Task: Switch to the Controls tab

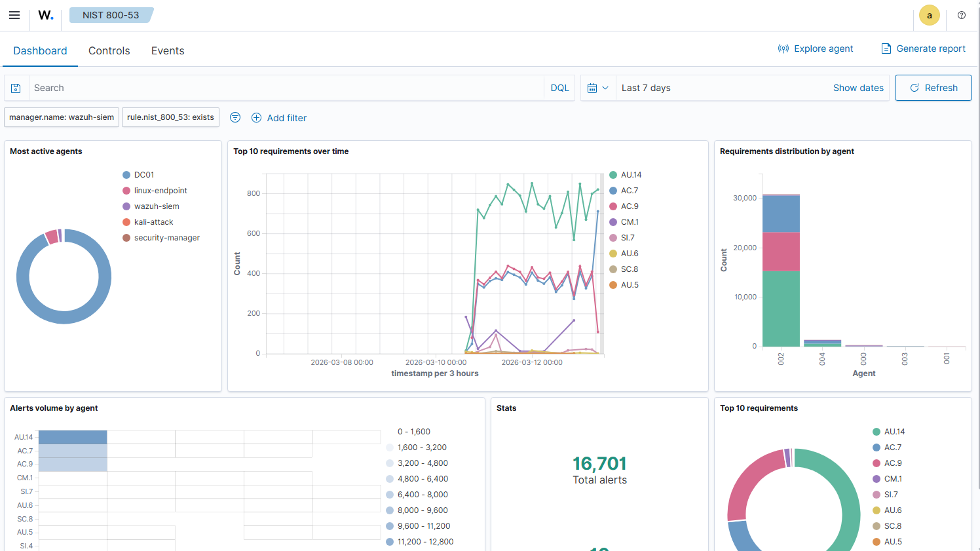Action: coord(109,50)
